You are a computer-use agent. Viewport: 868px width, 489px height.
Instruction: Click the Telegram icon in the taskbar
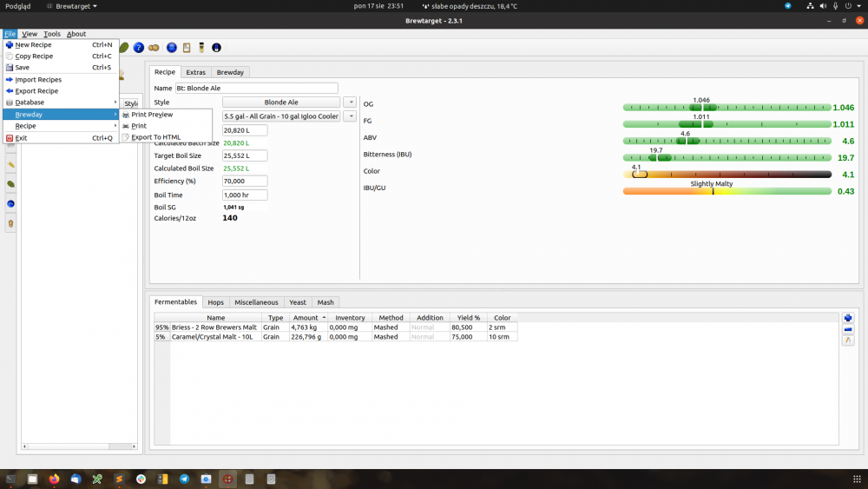(184, 479)
